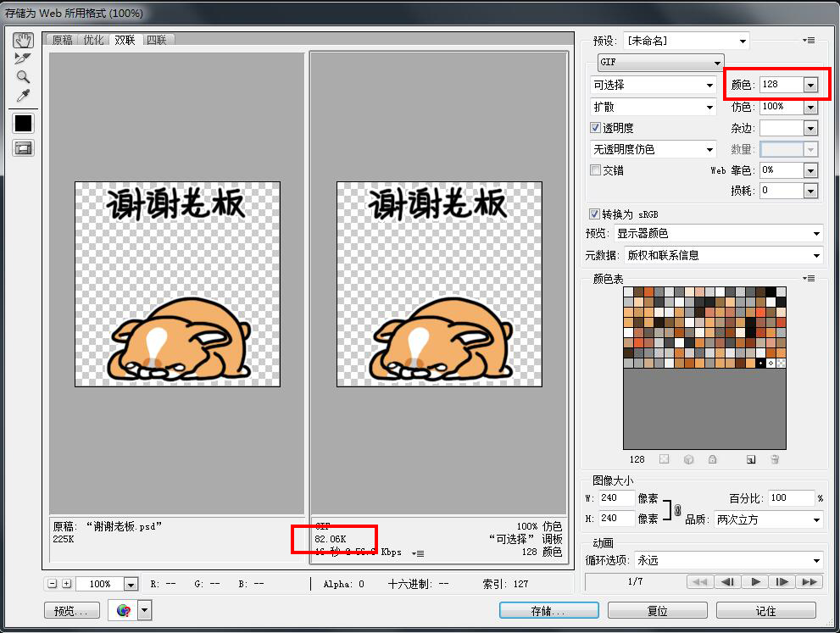
Task: Open the 扩散 dither method dropdown
Action: (x=653, y=107)
